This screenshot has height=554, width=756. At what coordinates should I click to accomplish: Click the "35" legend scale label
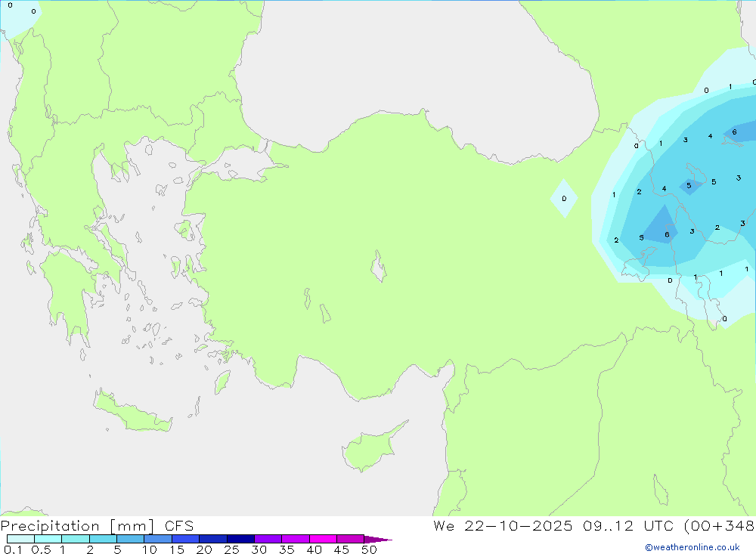point(287,549)
